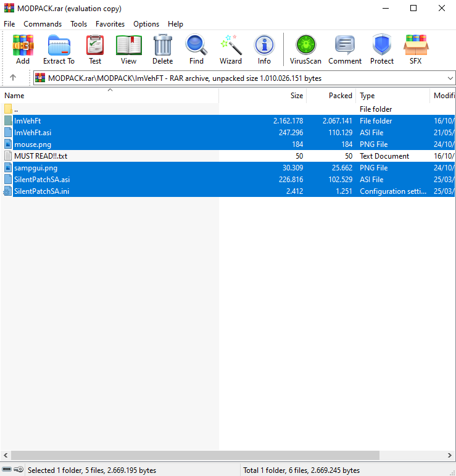Run the Test archive tool
This screenshot has height=476, width=456.
point(95,45)
